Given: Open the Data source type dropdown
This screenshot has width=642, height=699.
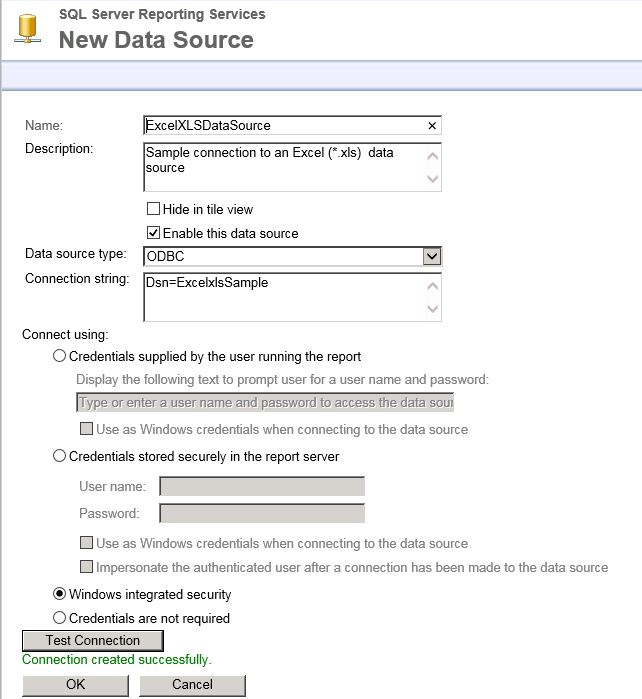Looking at the screenshot, I should 431,257.
